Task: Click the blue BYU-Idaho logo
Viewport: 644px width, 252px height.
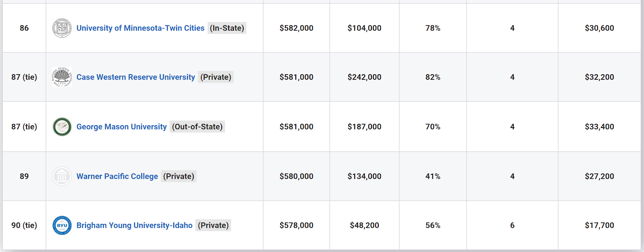Action: pyautogui.click(x=62, y=225)
